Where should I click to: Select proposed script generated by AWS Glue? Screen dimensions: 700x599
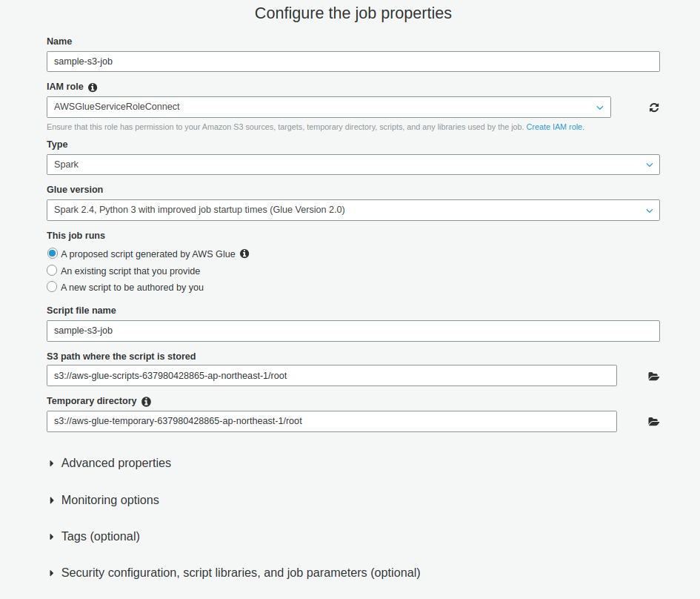[x=52, y=254]
